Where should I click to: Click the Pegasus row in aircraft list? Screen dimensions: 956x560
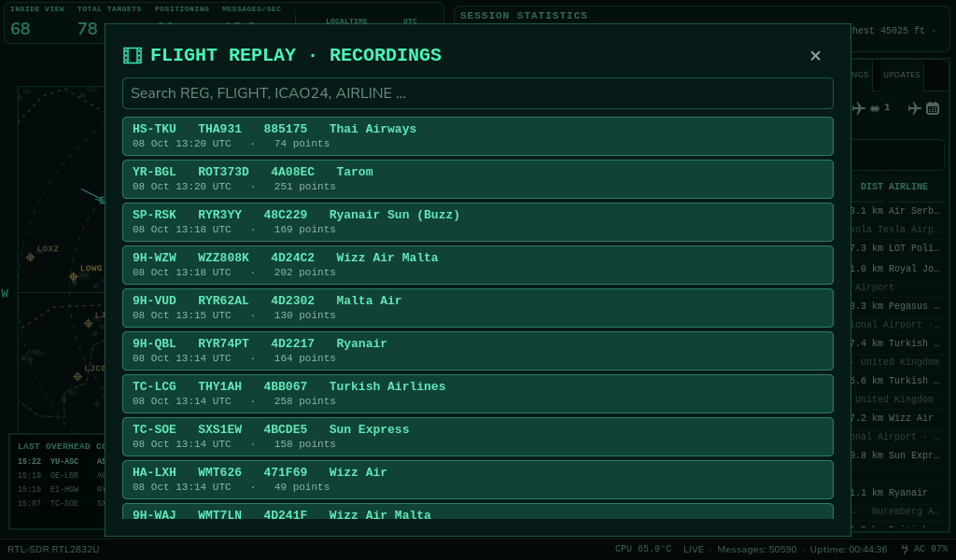(896, 306)
